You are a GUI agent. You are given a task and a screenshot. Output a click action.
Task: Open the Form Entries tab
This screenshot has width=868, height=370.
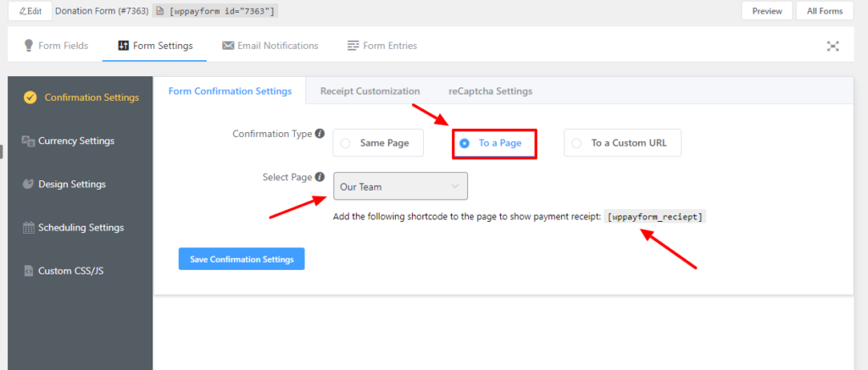(381, 46)
